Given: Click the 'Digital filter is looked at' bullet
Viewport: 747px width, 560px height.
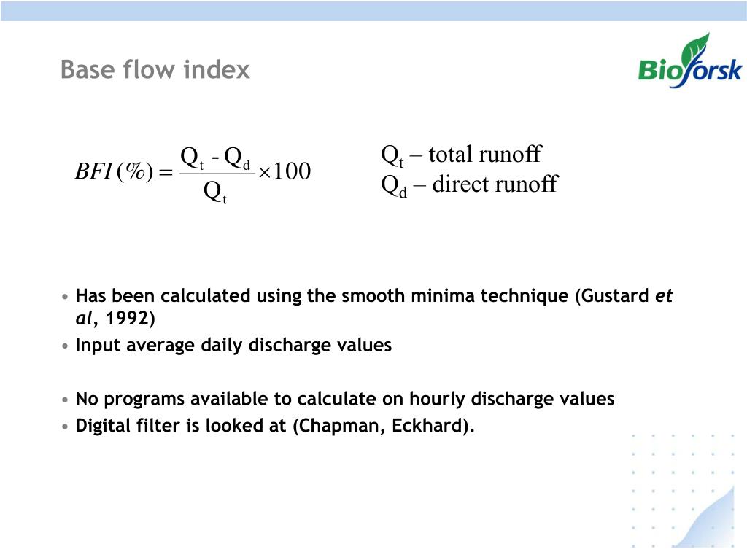Looking at the screenshot, I should pyautogui.click(x=275, y=426).
